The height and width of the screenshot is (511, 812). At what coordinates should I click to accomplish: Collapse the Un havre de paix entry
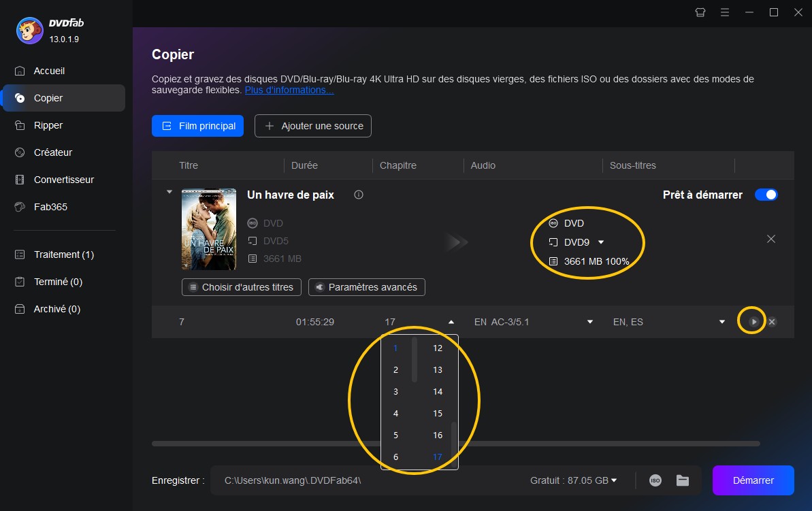(x=169, y=192)
